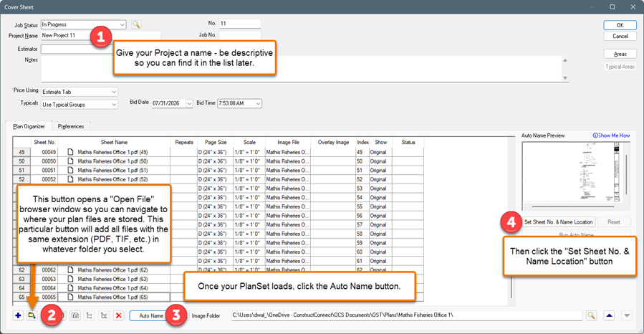The width and height of the screenshot is (644, 334).
Task: Click the camera snapshot icon in bottom toolbar
Action: point(75,315)
